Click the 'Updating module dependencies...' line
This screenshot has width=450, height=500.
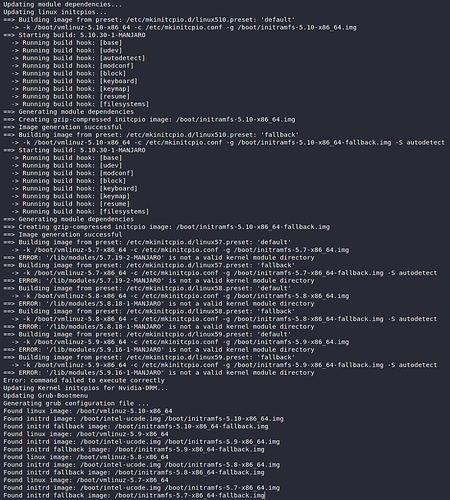click(63, 4)
